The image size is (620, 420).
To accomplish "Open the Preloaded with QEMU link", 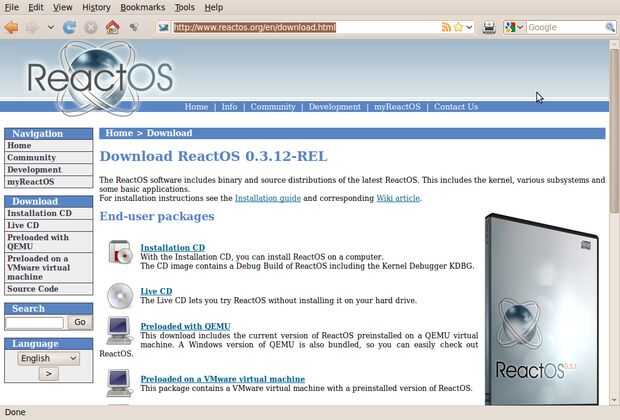I will (185, 327).
